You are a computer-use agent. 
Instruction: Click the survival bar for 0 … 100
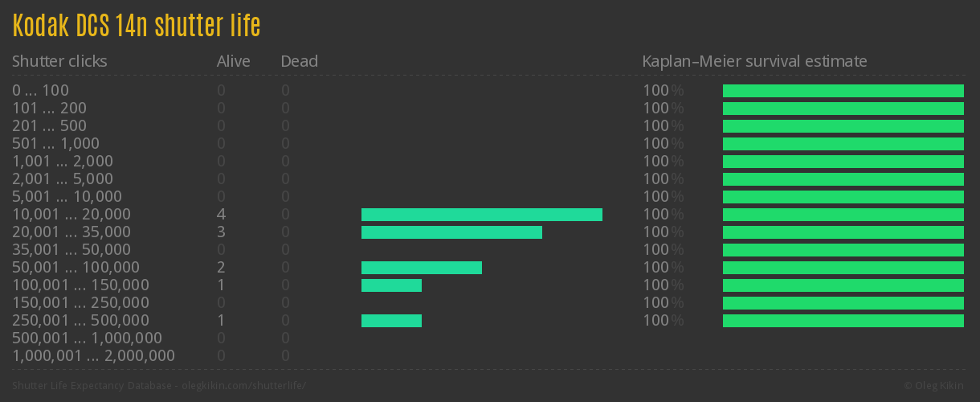click(843, 91)
